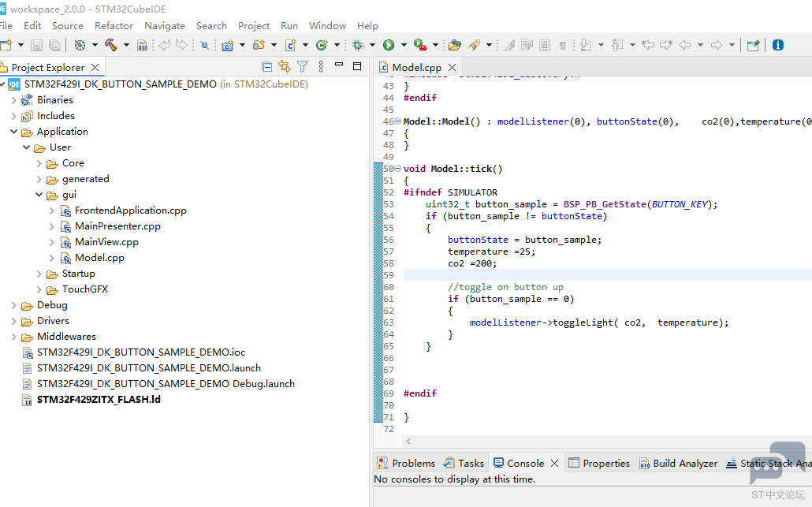Viewport: 812px width, 507px height.
Task: Toggle code folding on Model::tick() line 50
Action: pyautogui.click(x=397, y=169)
